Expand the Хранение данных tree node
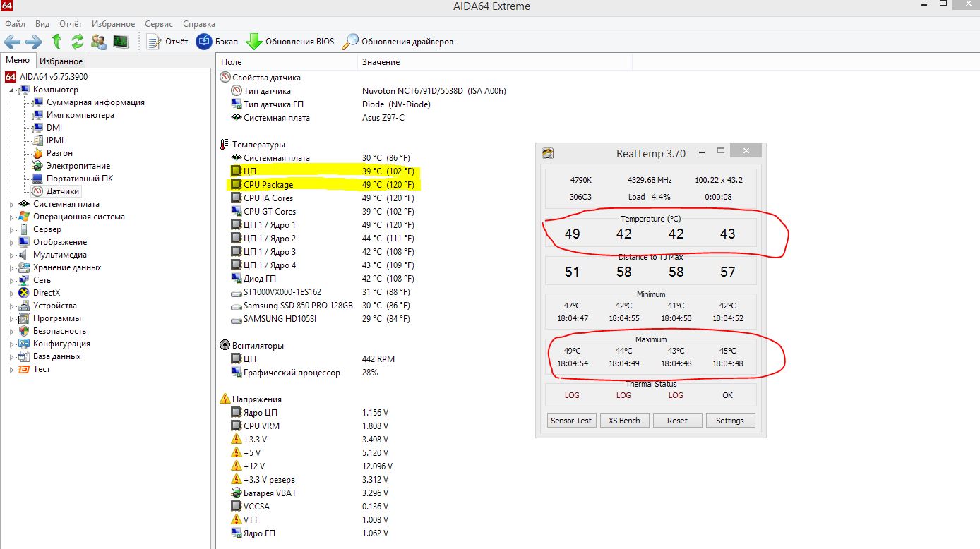Image resolution: width=980 pixels, height=549 pixels. pyautogui.click(x=12, y=267)
